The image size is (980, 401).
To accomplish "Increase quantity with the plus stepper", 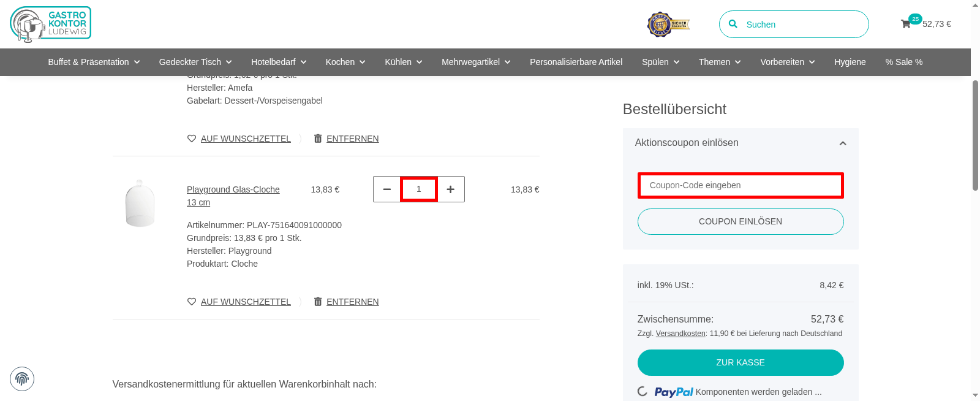I will tap(450, 189).
